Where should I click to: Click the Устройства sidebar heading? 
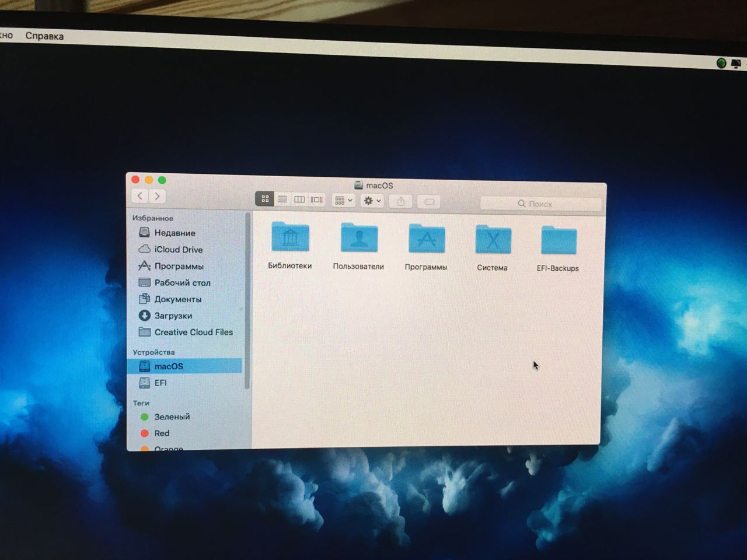153,352
